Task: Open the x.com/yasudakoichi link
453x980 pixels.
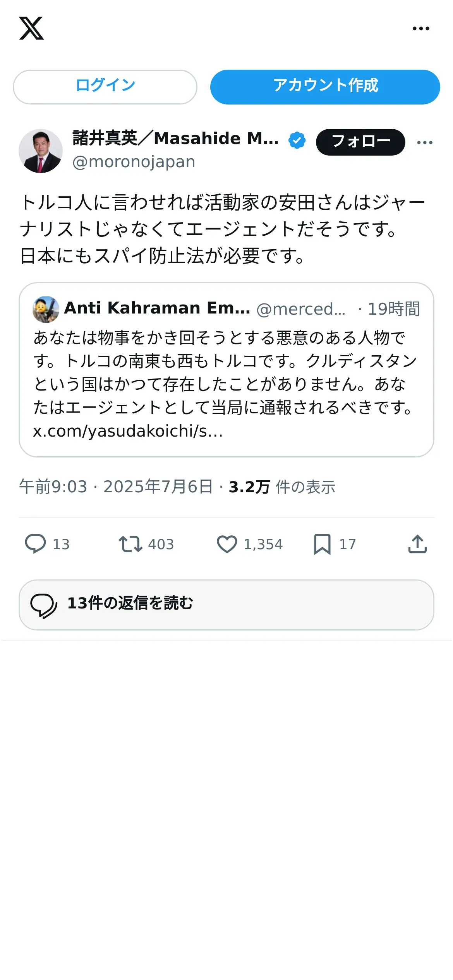Action: tap(128, 431)
